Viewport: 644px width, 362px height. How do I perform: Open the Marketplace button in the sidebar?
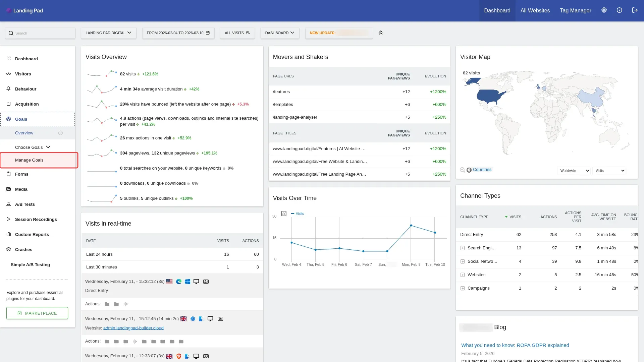(37, 313)
